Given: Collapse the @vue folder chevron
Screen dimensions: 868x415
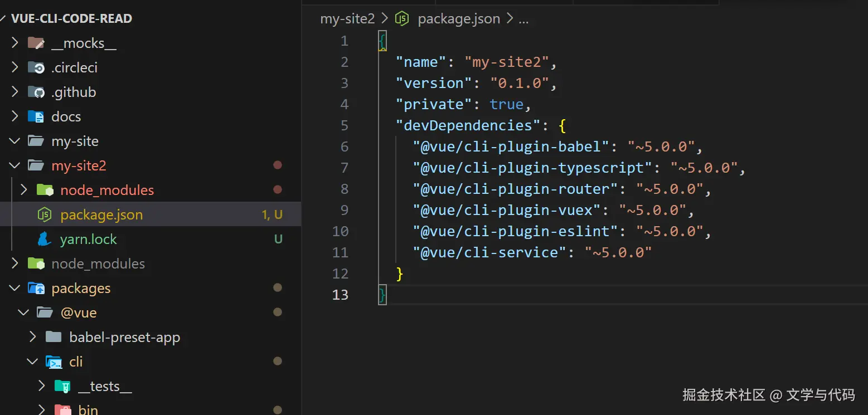Looking at the screenshot, I should coord(24,313).
